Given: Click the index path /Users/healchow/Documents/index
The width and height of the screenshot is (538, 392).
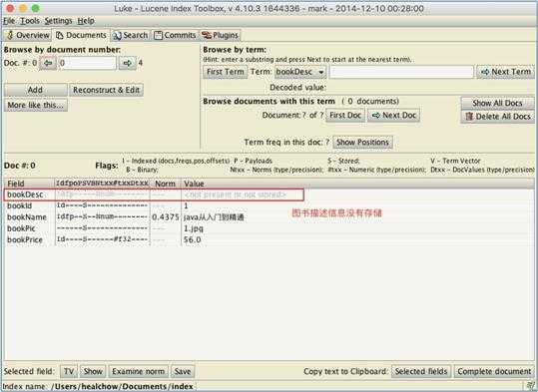Looking at the screenshot, I should 122,386.
